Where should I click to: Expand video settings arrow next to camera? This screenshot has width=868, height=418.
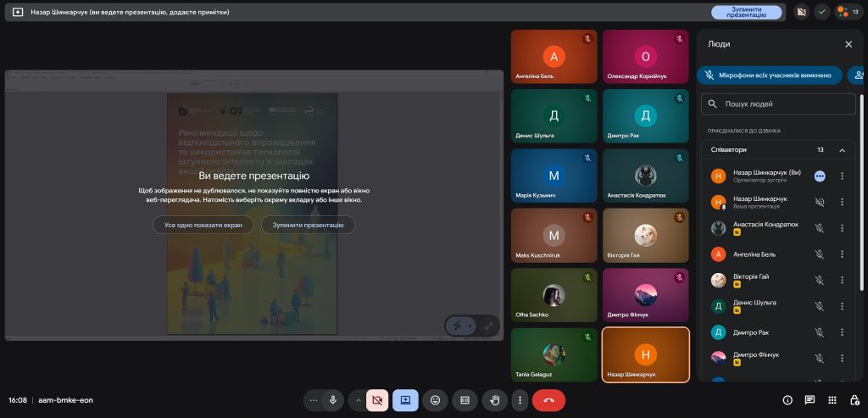[x=359, y=399]
